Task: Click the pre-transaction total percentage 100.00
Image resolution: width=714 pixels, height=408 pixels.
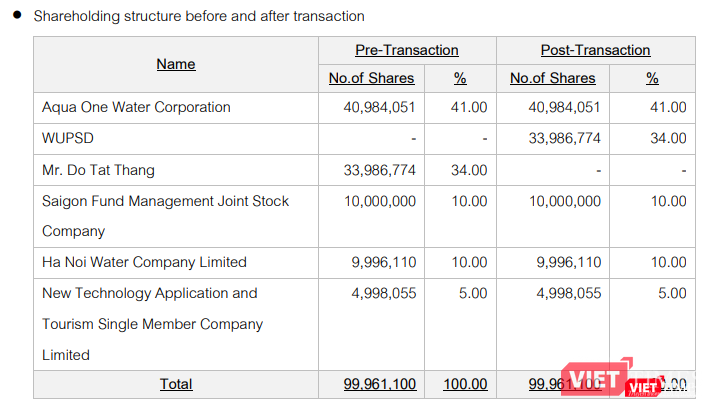Action: pyautogui.click(x=466, y=384)
